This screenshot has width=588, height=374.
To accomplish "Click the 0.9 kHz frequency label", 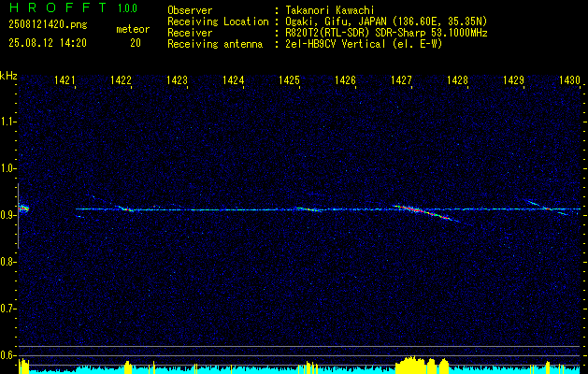I will click(7, 215).
